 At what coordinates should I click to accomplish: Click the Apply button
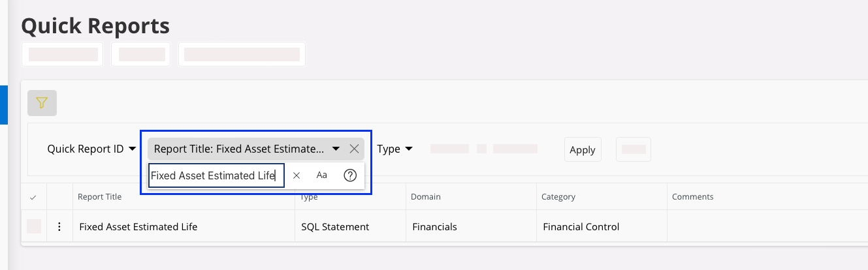coord(582,149)
